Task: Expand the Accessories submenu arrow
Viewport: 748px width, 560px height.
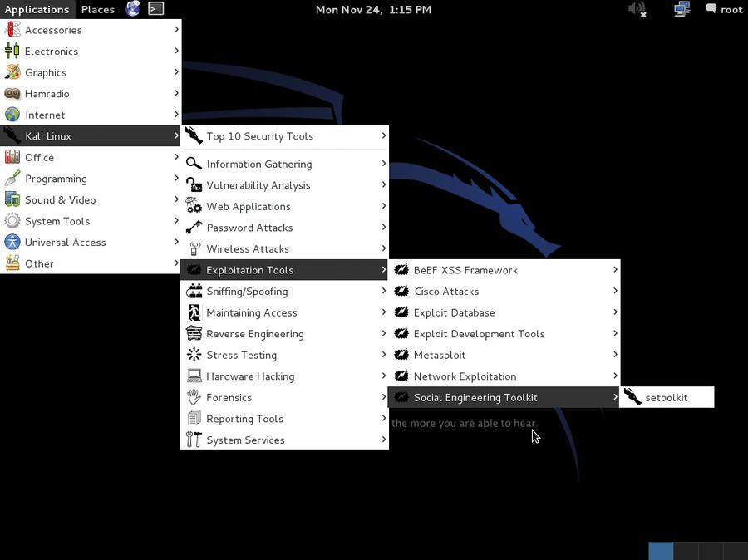Action: click(x=176, y=29)
